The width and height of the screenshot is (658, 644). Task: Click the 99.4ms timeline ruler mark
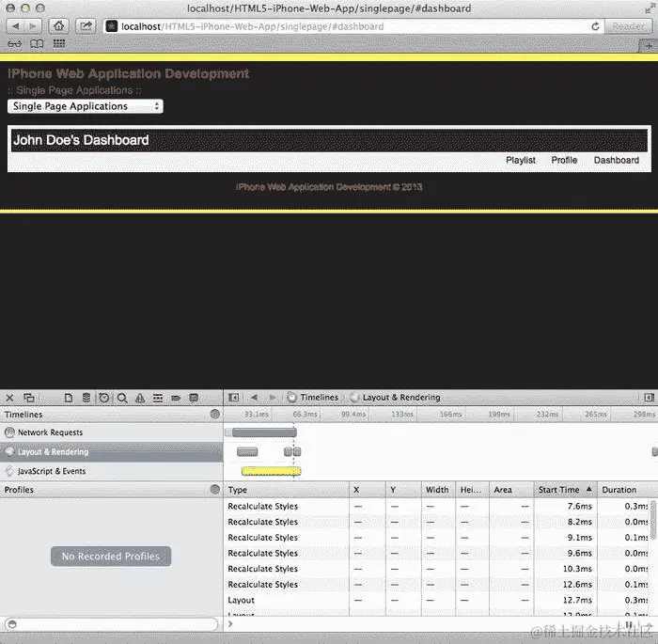[x=352, y=414]
